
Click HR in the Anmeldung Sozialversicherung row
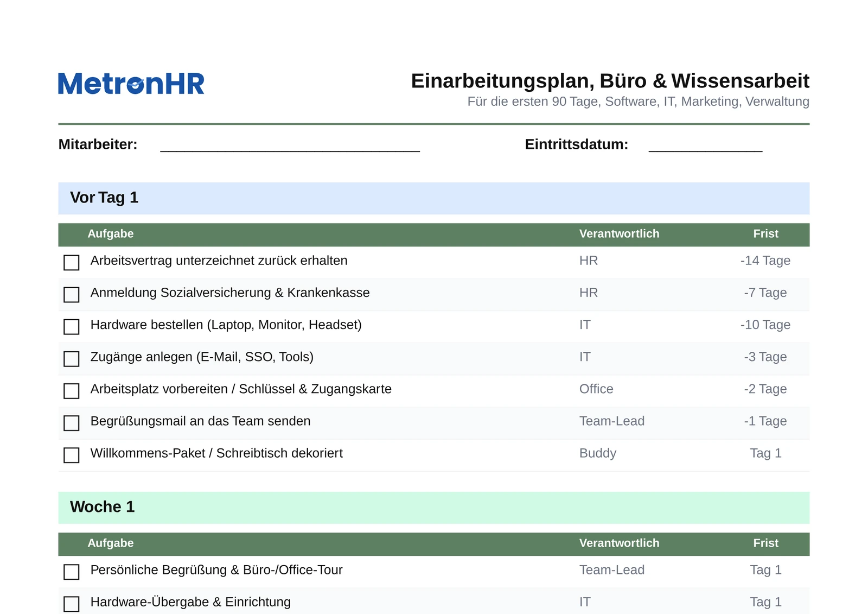coord(589,293)
